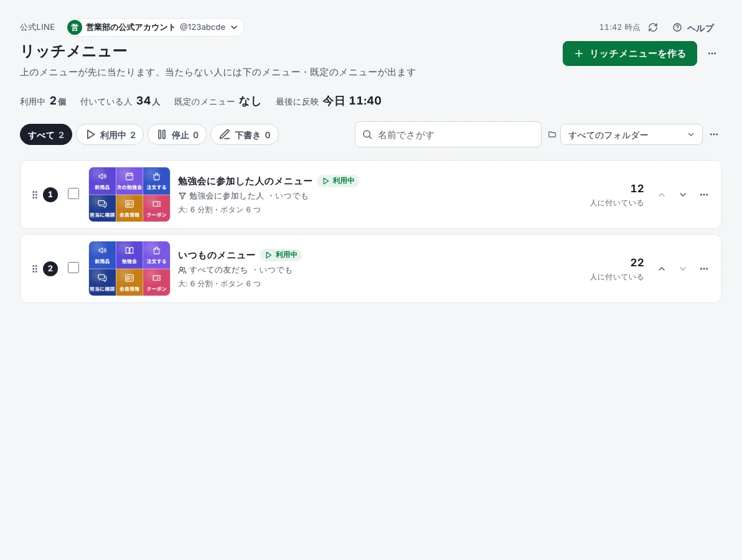Move 勉強会に参加した人のメニュー down with arrow
The height and width of the screenshot is (560, 742).
click(x=682, y=195)
